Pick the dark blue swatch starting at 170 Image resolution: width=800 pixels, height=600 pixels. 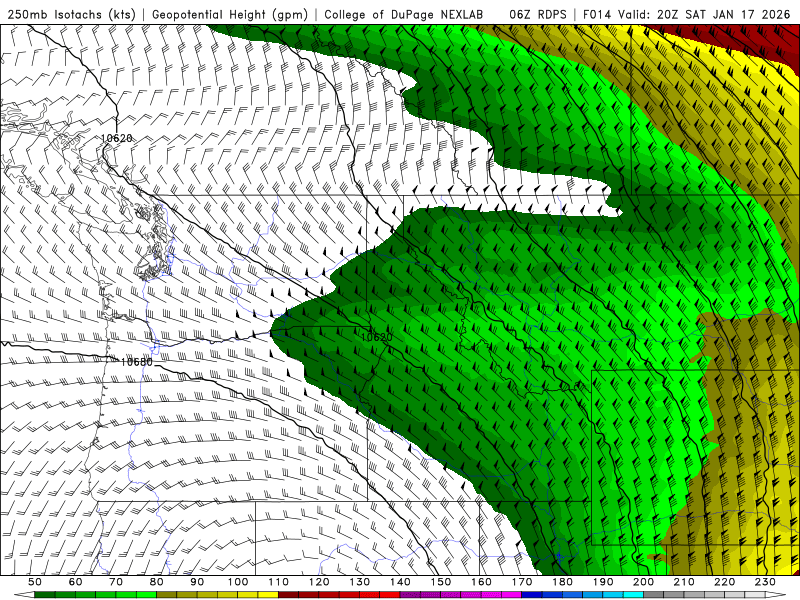[532, 595]
